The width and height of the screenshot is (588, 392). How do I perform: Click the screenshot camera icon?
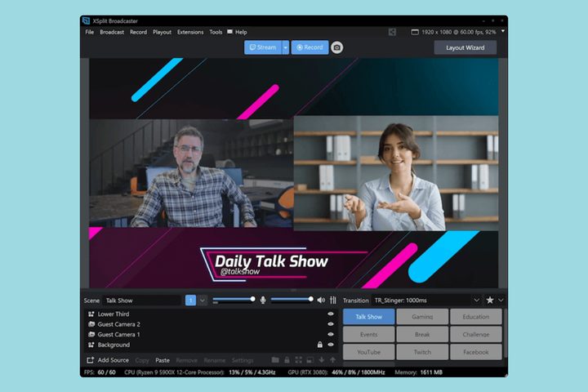[x=336, y=47]
